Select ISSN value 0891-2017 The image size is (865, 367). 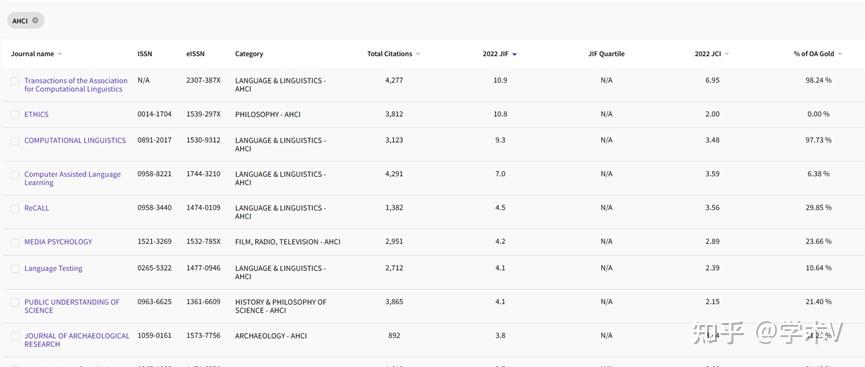click(154, 140)
